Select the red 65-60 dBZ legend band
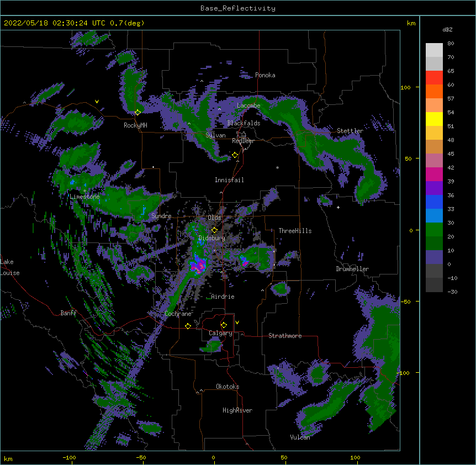 click(434, 78)
